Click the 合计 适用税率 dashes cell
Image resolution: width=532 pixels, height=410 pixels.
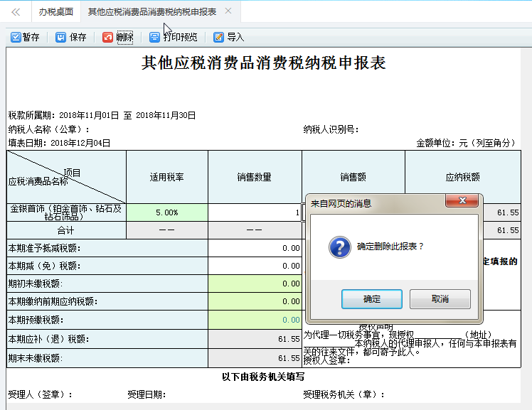coord(167,230)
